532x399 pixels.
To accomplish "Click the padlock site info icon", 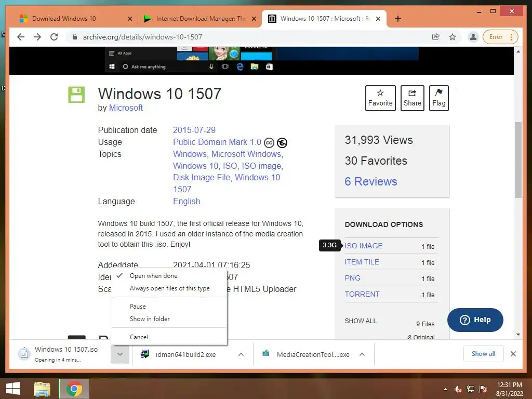I will pyautogui.click(x=75, y=37).
